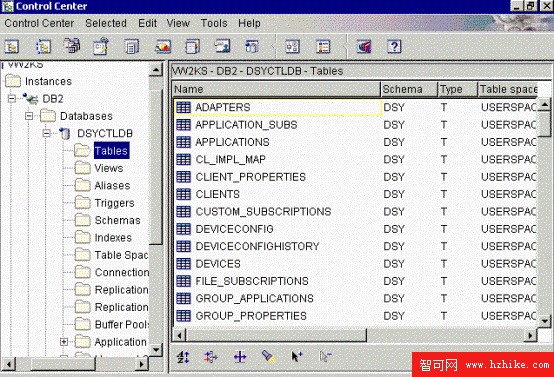Image resolution: width=554 pixels, height=377 pixels.
Task: Collapse the DB2 instance node
Action: [12, 99]
